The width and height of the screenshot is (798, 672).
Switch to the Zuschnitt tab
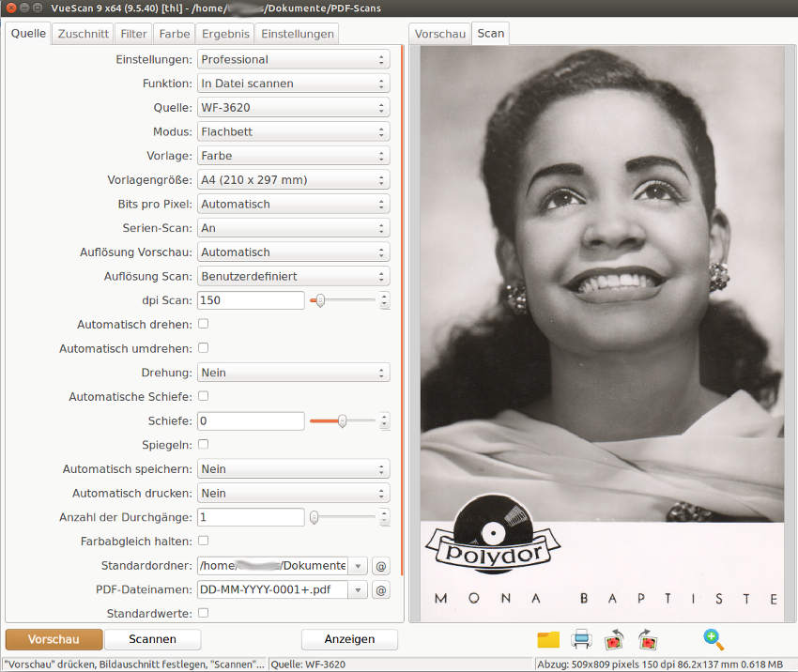pos(83,34)
